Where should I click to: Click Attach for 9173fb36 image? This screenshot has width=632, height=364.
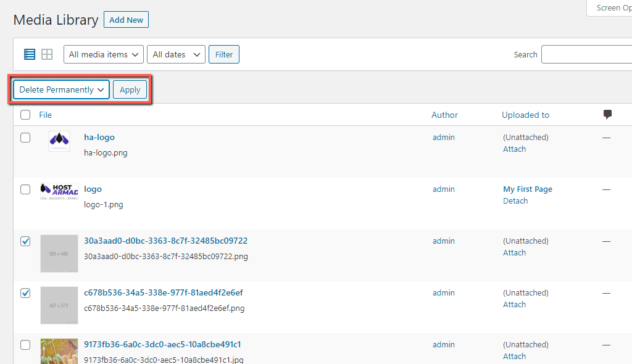coord(514,357)
